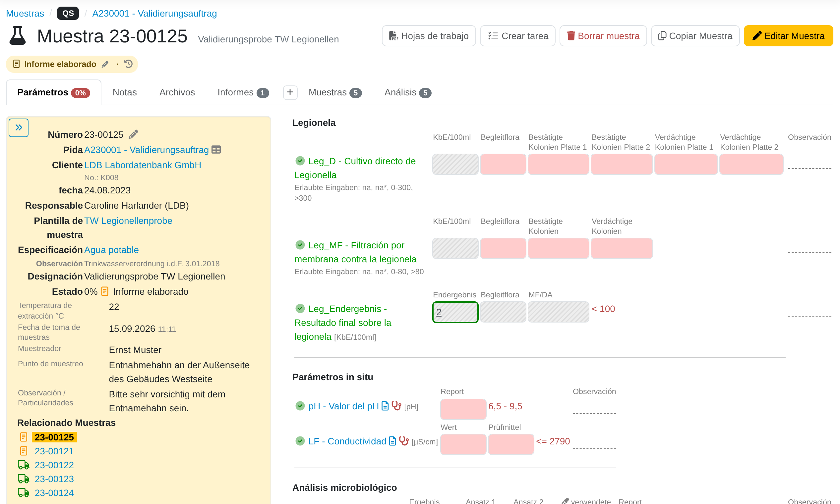Click pink Begleitflora field for Leg_D

(503, 164)
